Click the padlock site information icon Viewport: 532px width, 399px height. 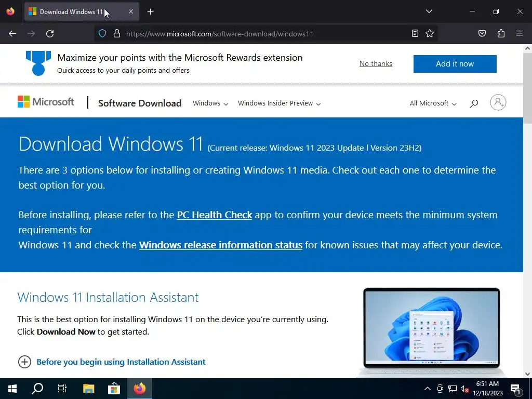(117, 34)
